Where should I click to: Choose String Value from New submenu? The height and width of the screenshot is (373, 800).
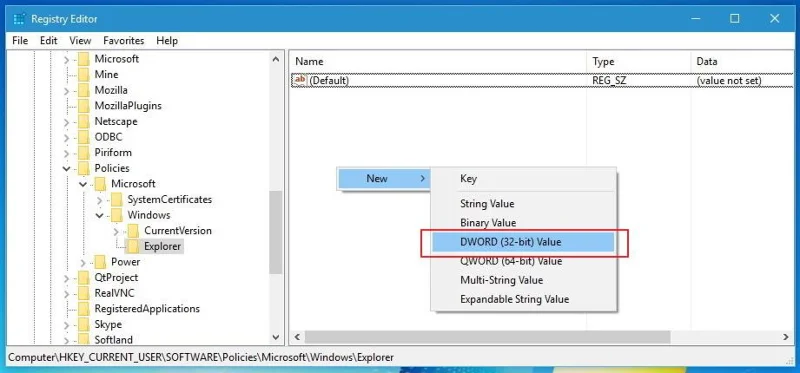[x=523, y=204]
